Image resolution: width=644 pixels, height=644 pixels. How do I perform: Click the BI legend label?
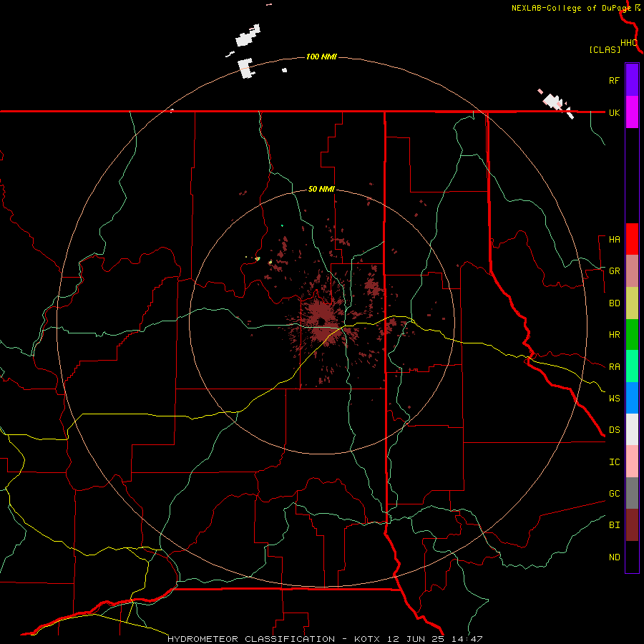614,525
